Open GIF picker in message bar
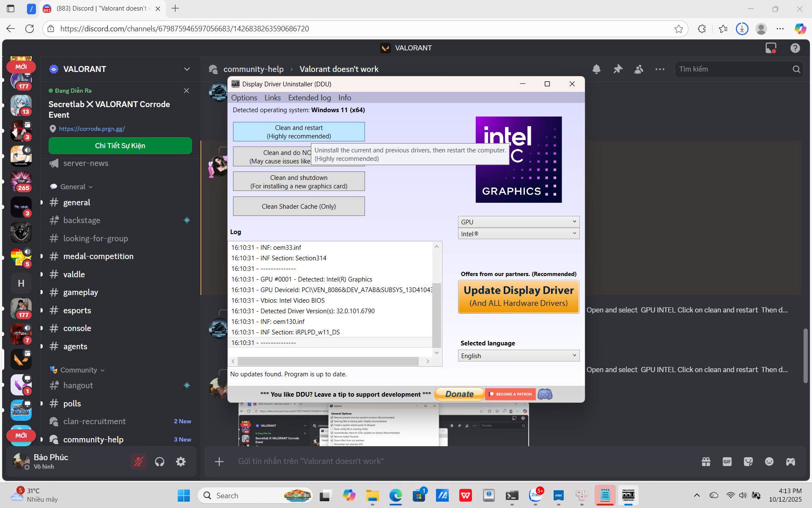Image resolution: width=812 pixels, height=508 pixels. (x=727, y=461)
